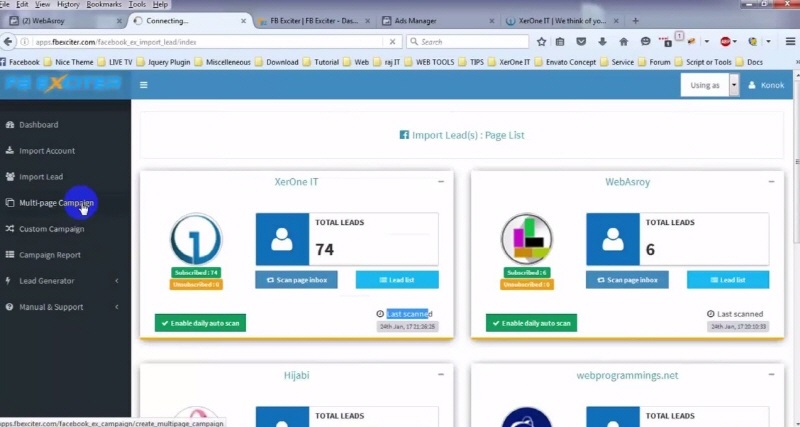800x427 pixels.
Task: Open Lead list for WebAsroy
Action: (728, 280)
